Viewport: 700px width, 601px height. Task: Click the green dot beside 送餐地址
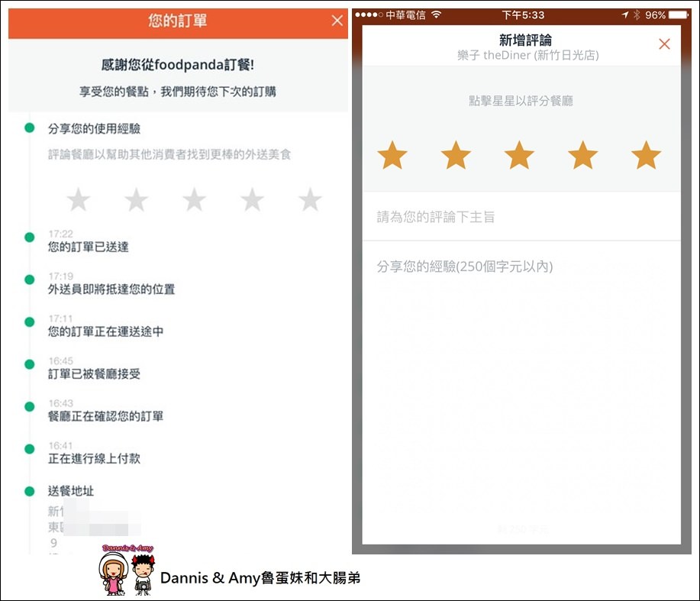point(30,491)
